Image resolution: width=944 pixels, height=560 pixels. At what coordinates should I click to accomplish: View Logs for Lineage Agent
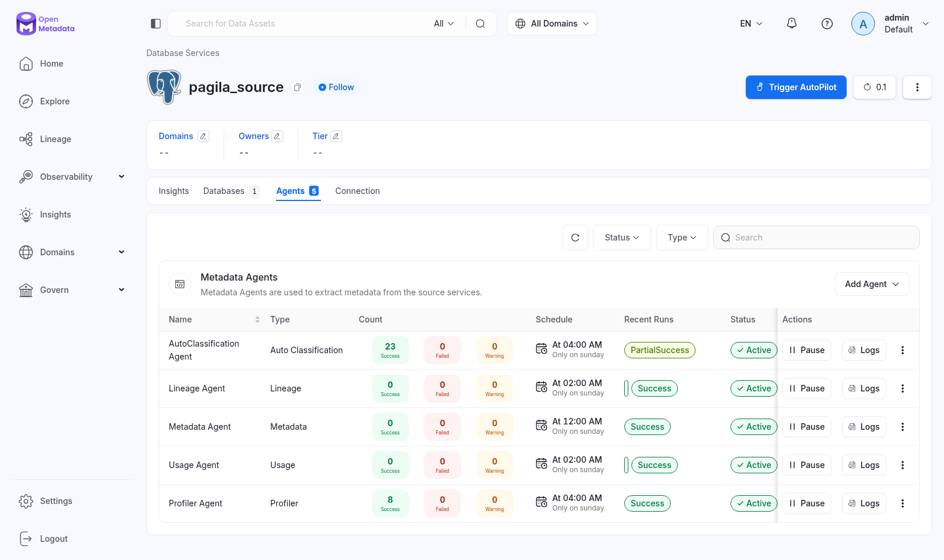864,388
